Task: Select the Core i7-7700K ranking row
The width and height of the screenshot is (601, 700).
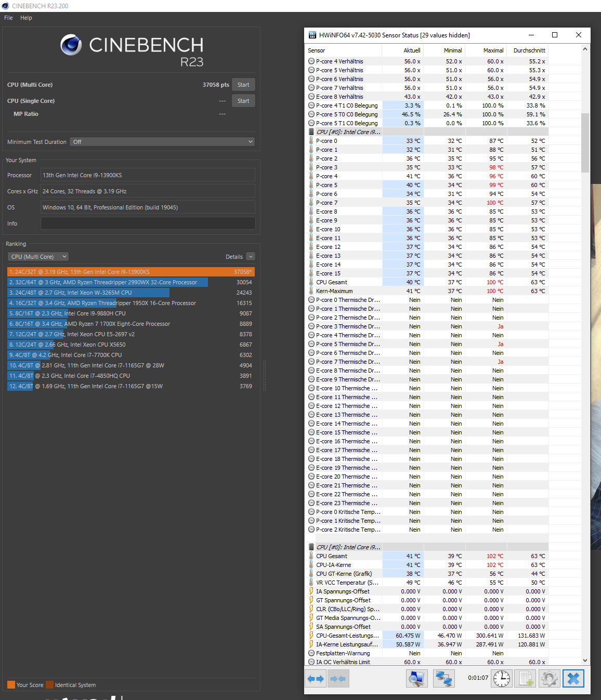Action: (131, 355)
